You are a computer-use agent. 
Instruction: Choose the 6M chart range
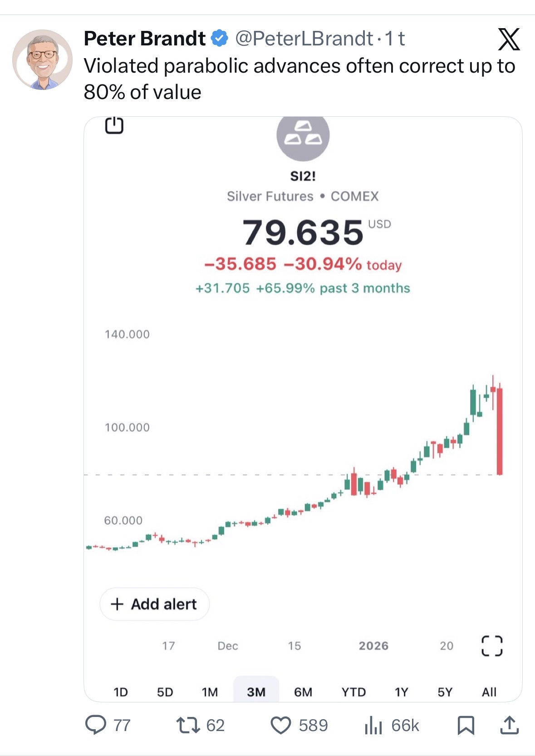tap(303, 692)
